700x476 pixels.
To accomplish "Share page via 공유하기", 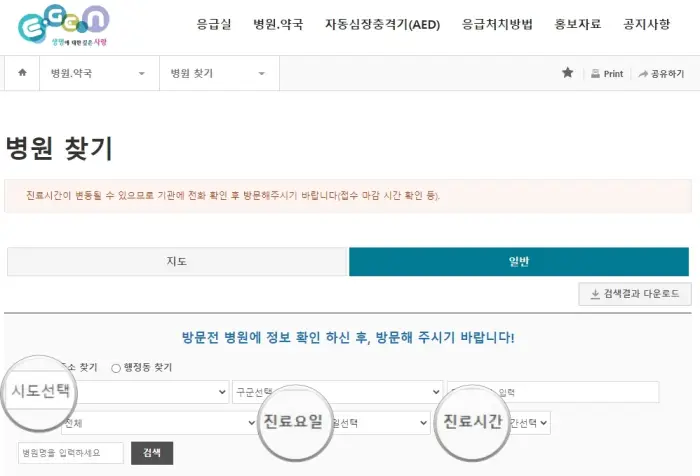I will 662,74.
